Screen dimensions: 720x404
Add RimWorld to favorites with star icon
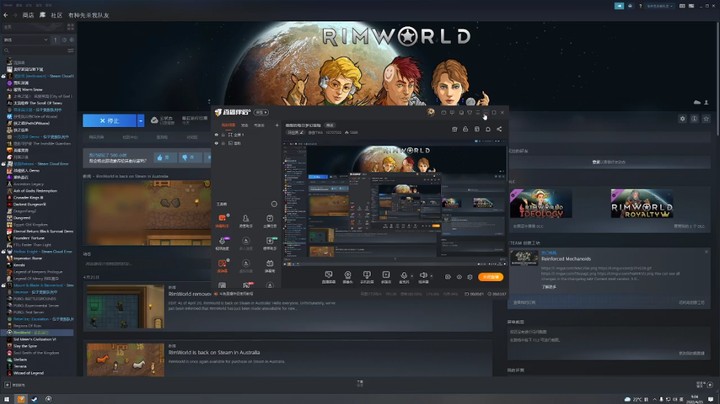pyautogui.click(x=706, y=119)
